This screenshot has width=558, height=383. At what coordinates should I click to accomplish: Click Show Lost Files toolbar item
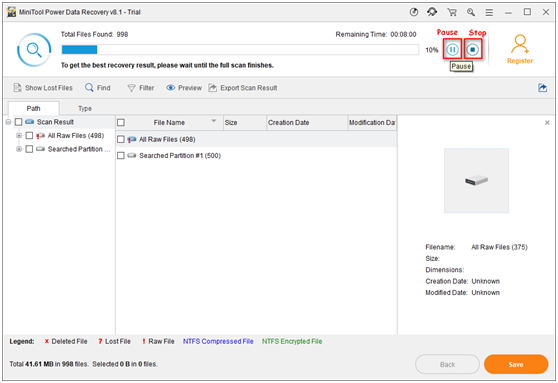pos(43,88)
